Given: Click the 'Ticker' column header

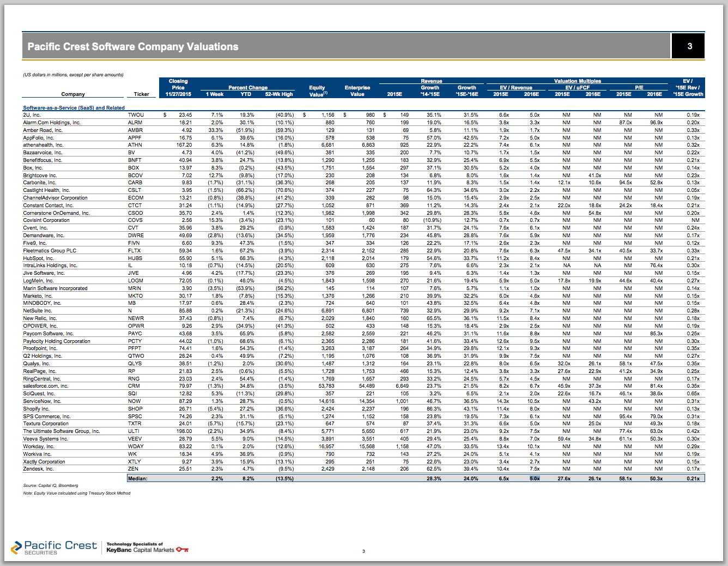Looking at the screenshot, I should (x=142, y=94).
